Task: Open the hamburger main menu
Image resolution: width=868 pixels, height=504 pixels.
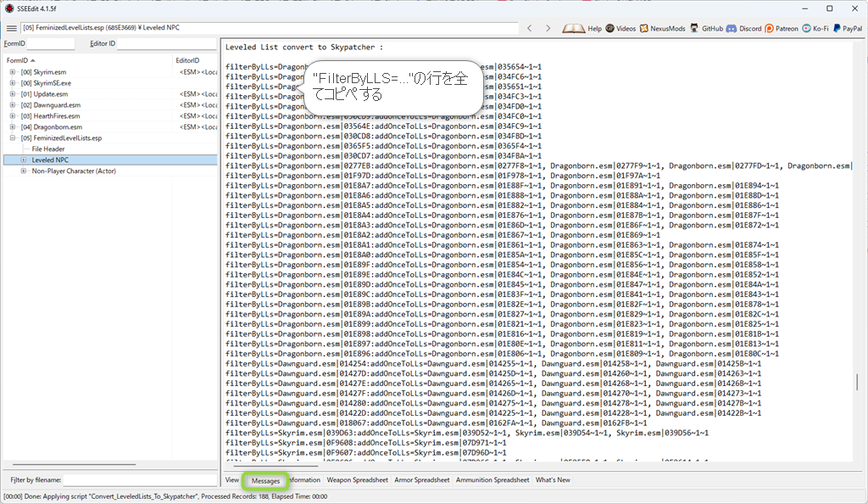Action: point(12,28)
